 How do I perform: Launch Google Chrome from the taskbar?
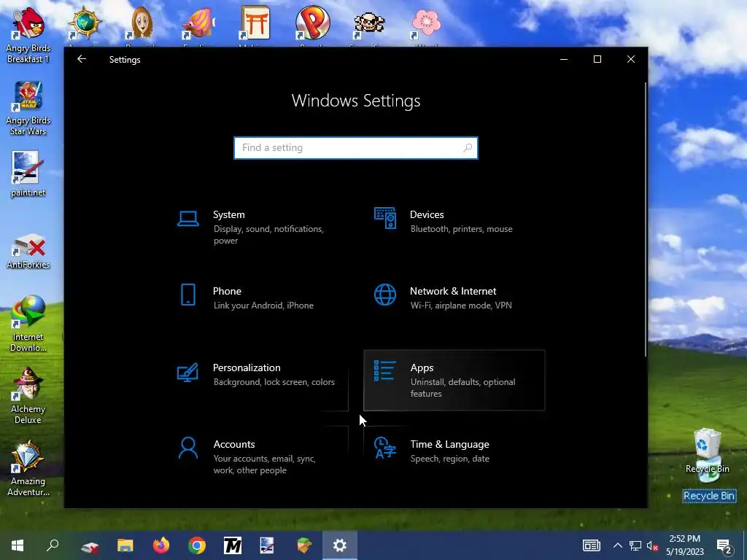tap(197, 545)
